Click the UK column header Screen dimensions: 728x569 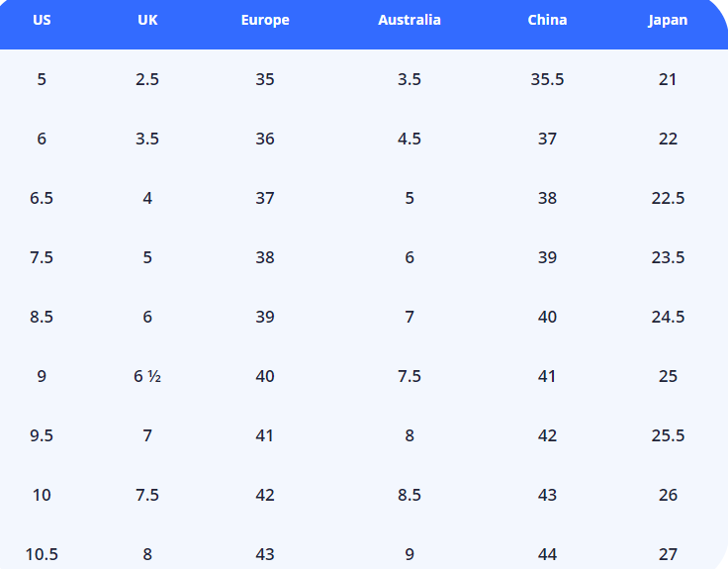pyautogui.click(x=147, y=20)
